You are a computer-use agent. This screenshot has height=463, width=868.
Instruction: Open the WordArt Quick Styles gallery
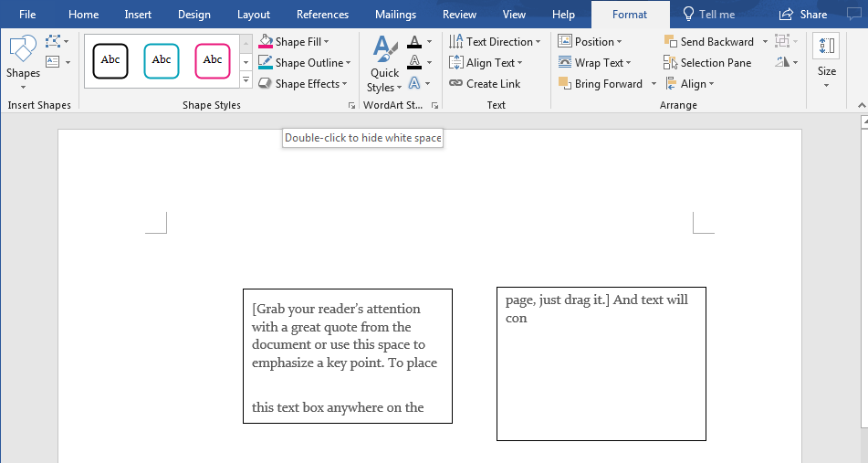385,63
